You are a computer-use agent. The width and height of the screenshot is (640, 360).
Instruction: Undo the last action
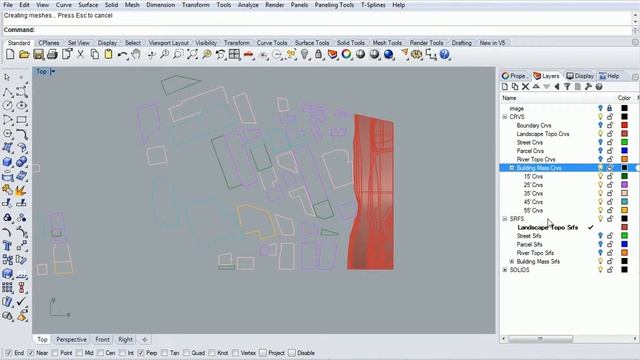(122, 54)
